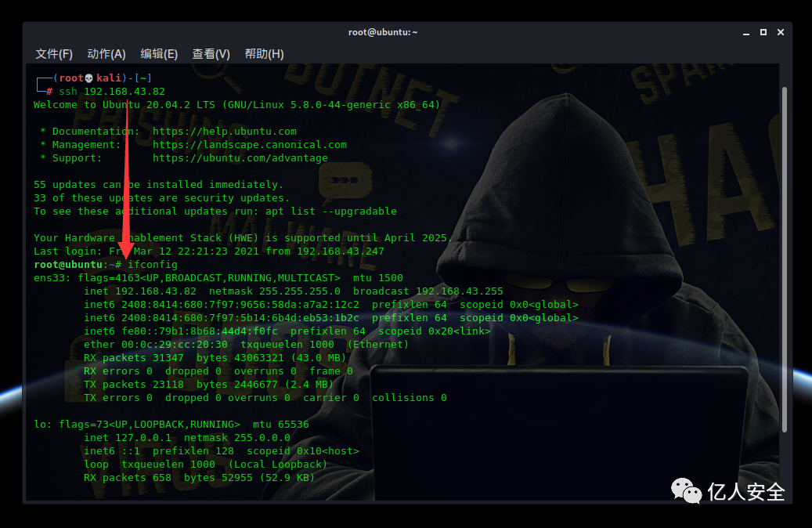
Task: Click '55 updates can be installed immediately.'
Action: 158,184
